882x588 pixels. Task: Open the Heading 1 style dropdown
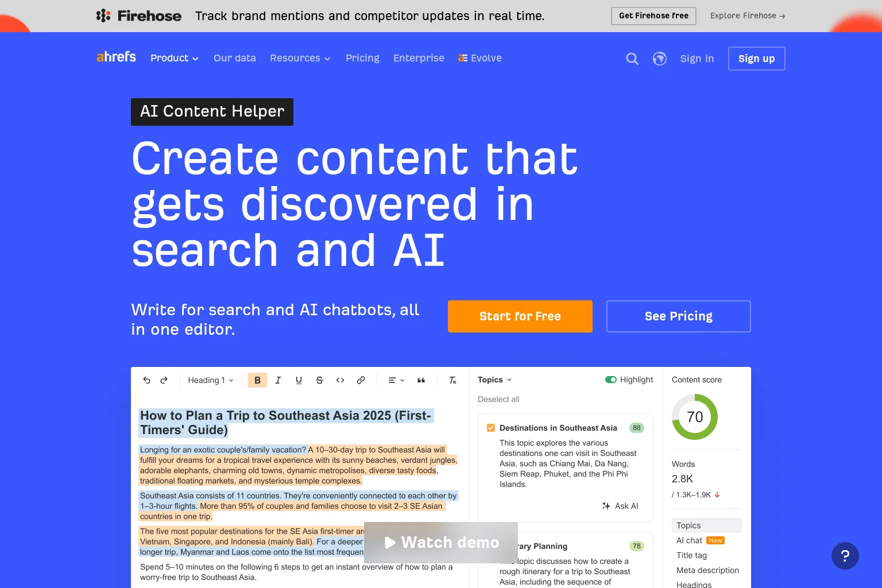tap(211, 380)
